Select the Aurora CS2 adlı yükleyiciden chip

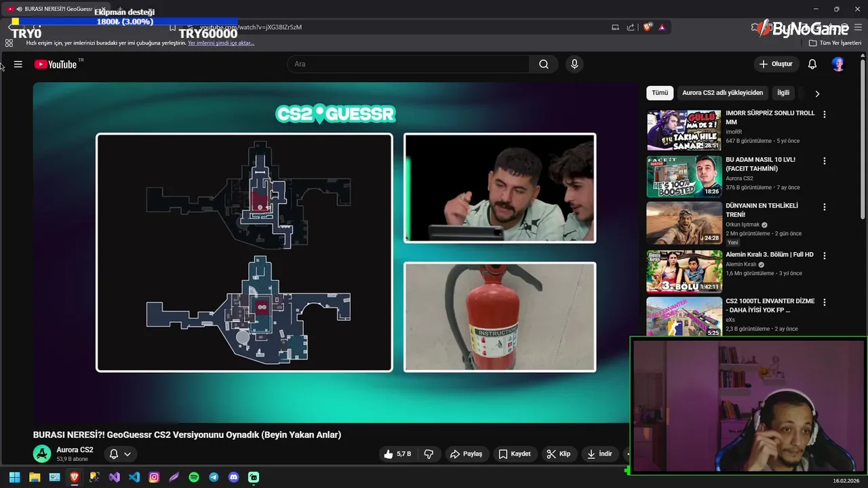[x=722, y=93]
